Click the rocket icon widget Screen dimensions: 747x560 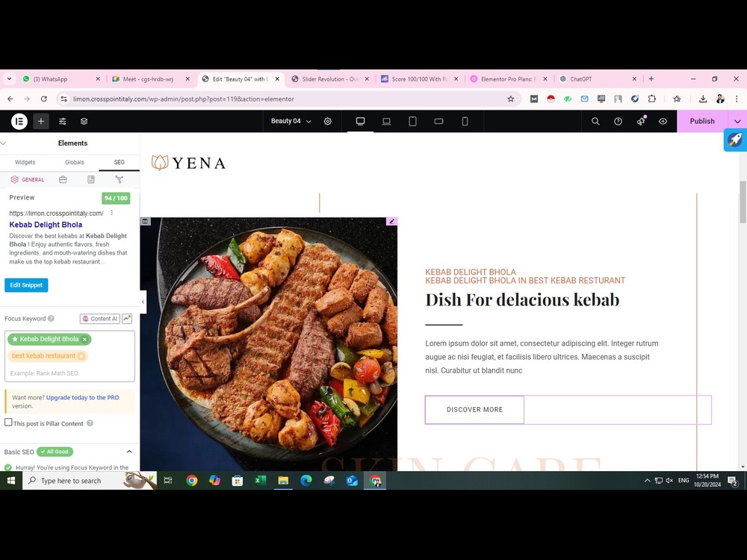click(x=735, y=140)
